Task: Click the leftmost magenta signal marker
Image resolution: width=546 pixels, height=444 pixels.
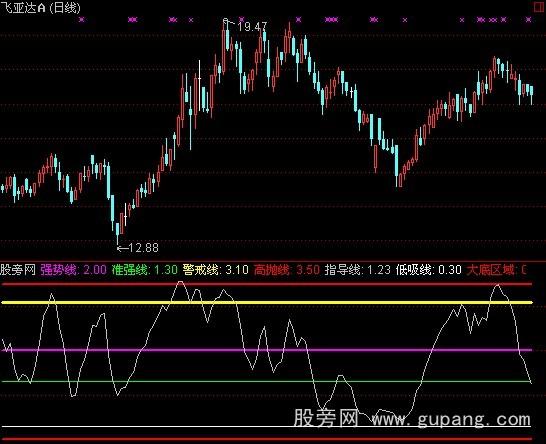Action: [x=81, y=20]
